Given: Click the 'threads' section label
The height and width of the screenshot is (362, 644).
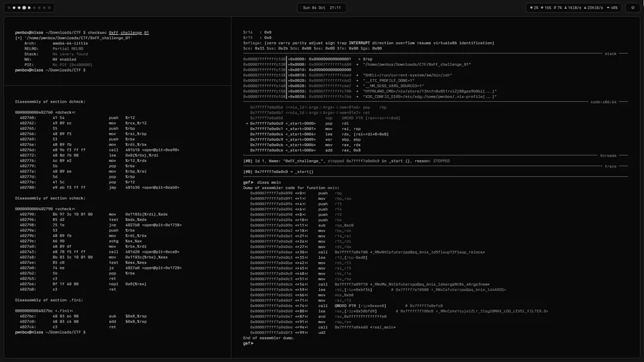Looking at the screenshot, I should [608, 156].
